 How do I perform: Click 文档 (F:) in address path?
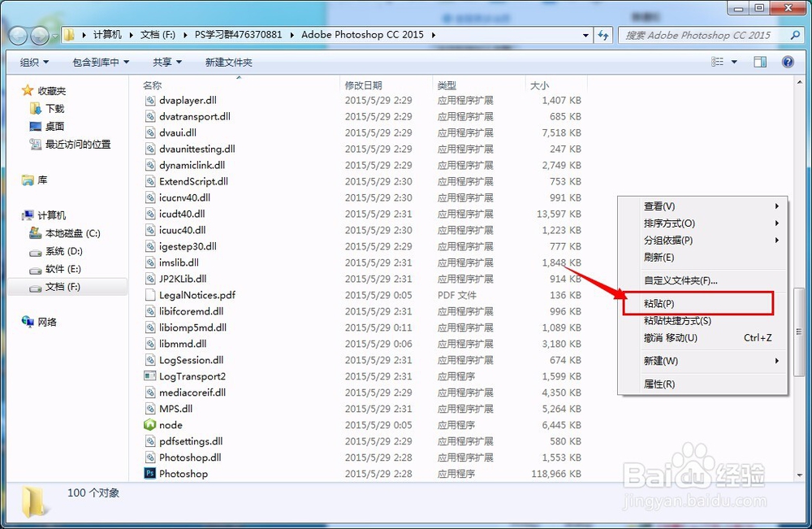[x=158, y=35]
